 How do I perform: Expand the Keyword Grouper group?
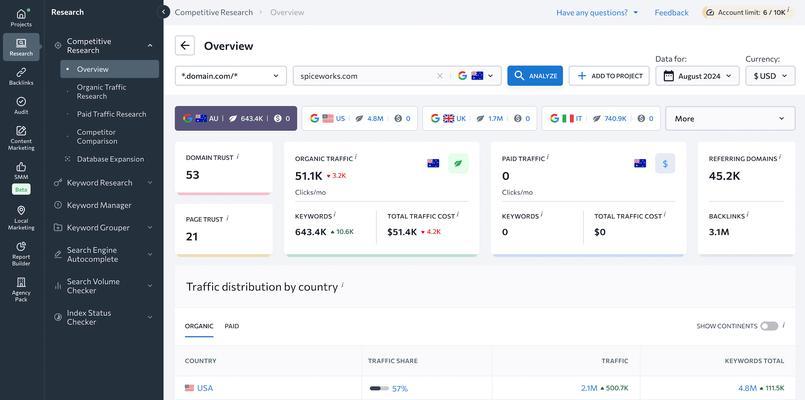click(x=150, y=227)
